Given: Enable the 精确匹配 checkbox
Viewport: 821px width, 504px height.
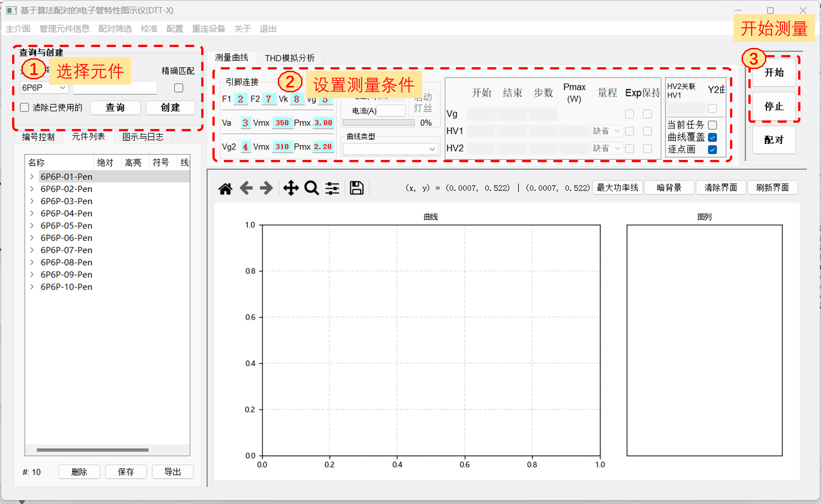Looking at the screenshot, I should (x=179, y=88).
